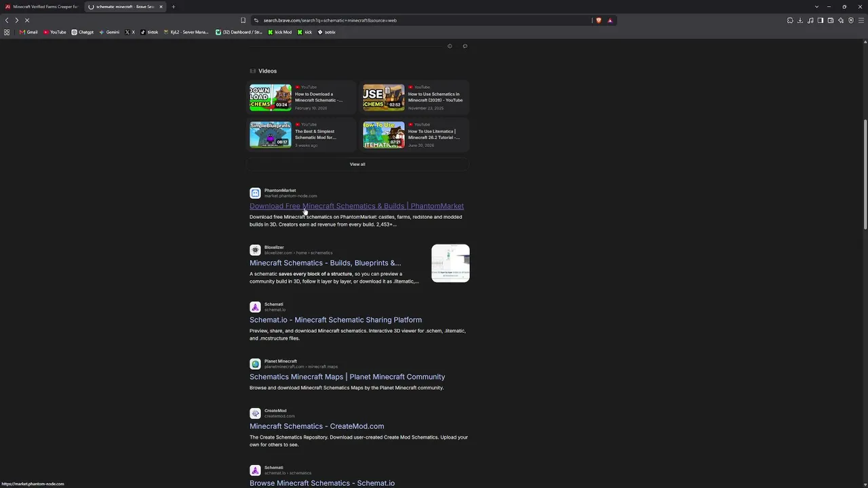Close the 'schematic minecraft' tab
The image size is (868, 488).
click(161, 7)
